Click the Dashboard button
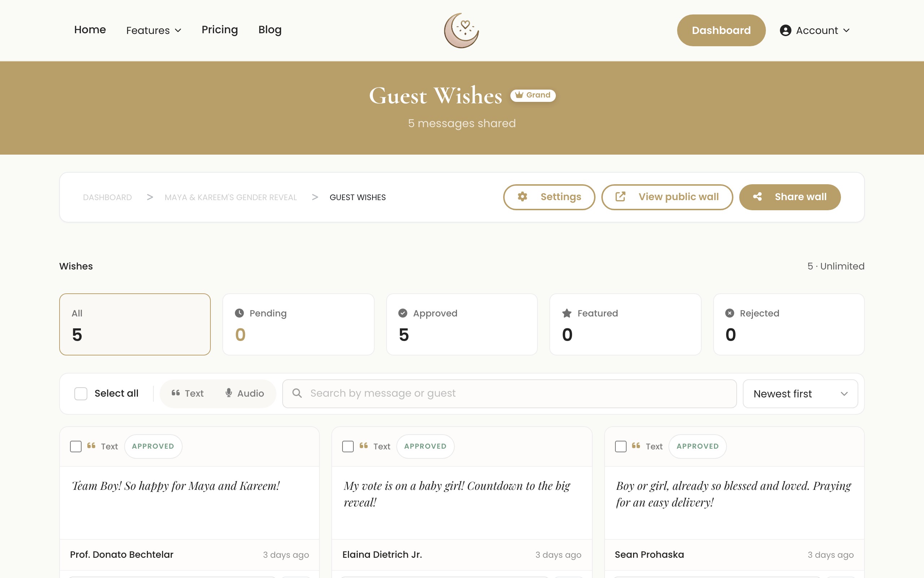Viewport: 924px width, 578px height. (721, 30)
